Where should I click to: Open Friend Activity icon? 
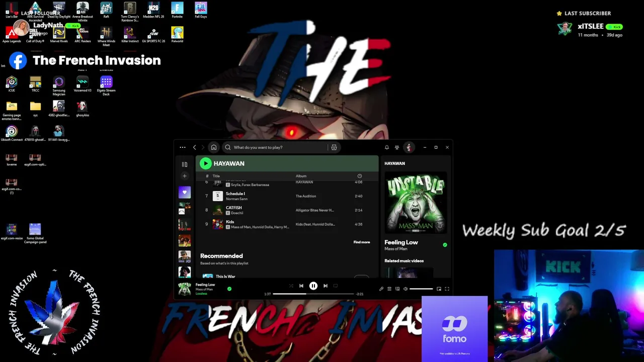pos(397,147)
